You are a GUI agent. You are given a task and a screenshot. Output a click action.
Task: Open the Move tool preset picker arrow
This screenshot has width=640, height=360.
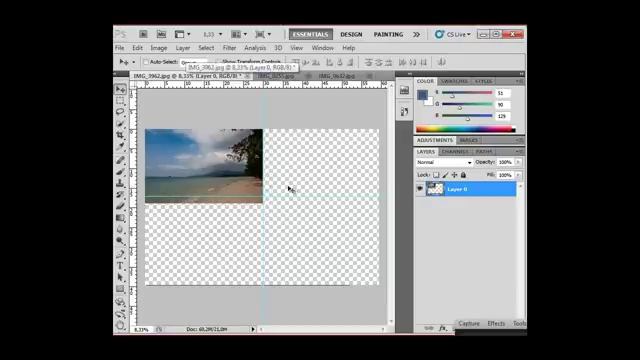coord(133,62)
